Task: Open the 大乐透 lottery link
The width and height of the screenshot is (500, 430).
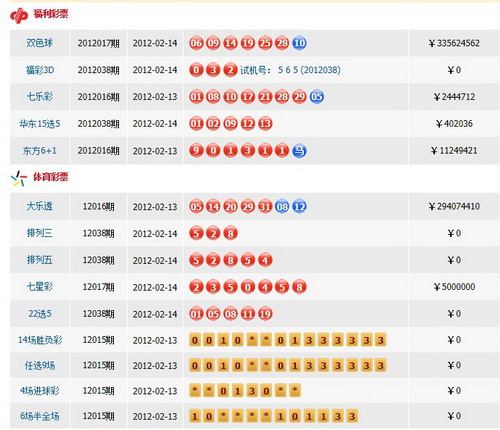Action: (x=40, y=206)
